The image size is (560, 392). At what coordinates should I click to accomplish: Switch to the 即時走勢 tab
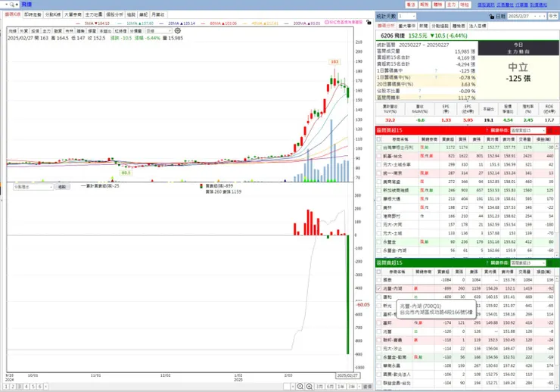click(33, 14)
